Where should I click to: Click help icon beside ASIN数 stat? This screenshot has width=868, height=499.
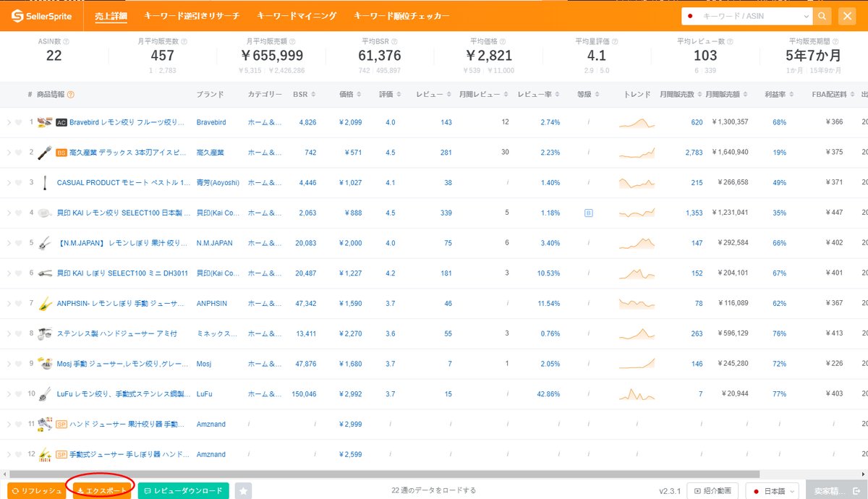pos(67,41)
